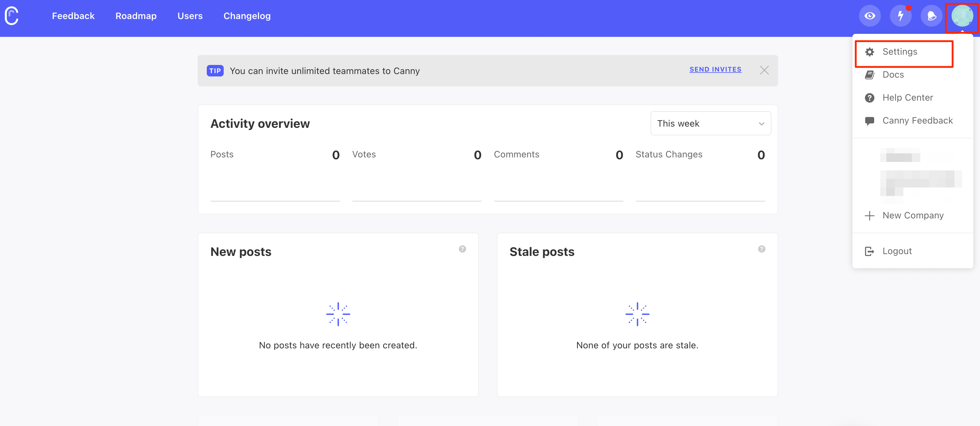980x426 pixels.
Task: Open the lightning bolt notifications icon
Action: click(x=900, y=16)
